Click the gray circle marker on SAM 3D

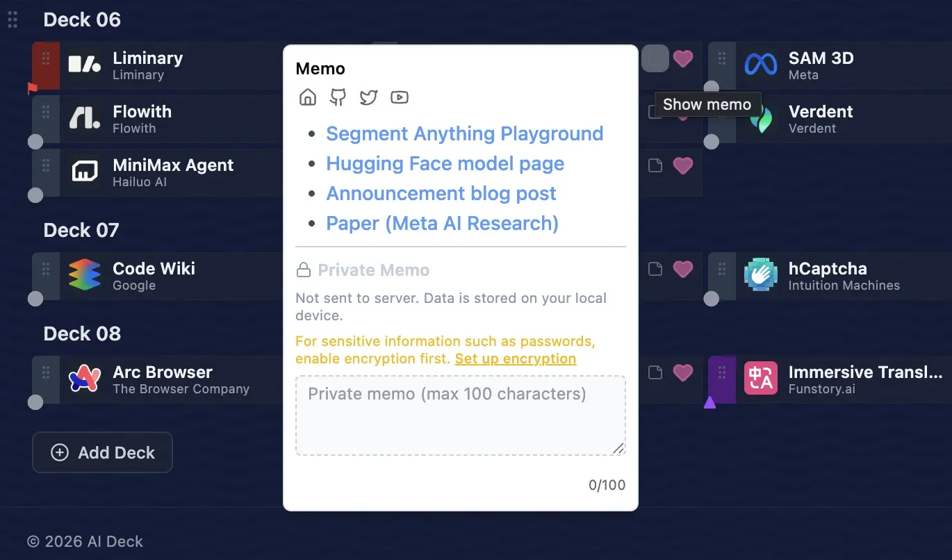click(711, 88)
